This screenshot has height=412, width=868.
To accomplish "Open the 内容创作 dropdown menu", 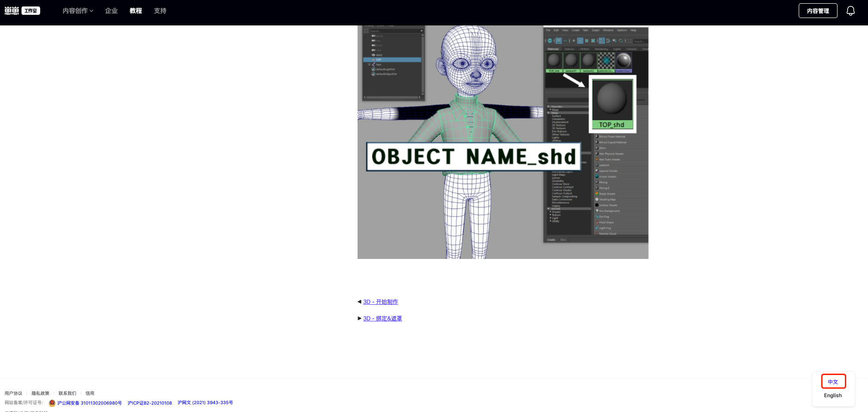I will [78, 11].
